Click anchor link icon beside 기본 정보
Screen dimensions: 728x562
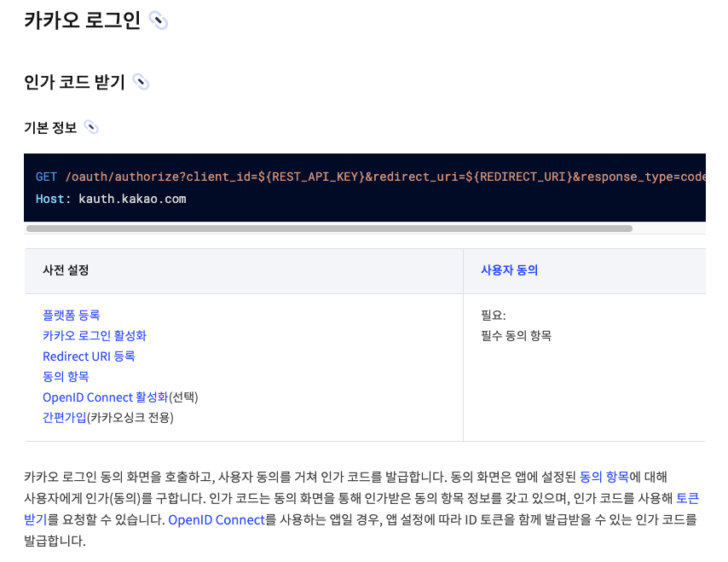[91, 127]
